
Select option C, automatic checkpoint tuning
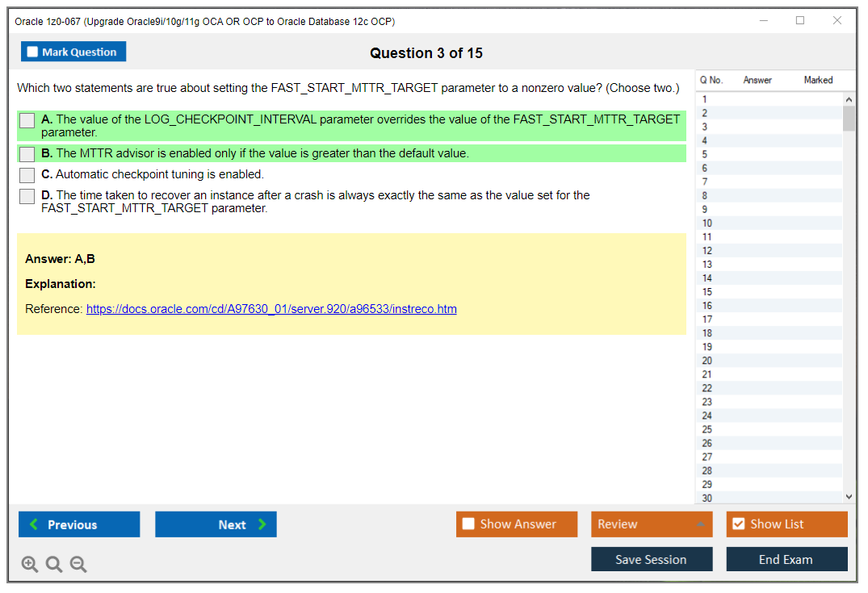pyautogui.click(x=27, y=174)
